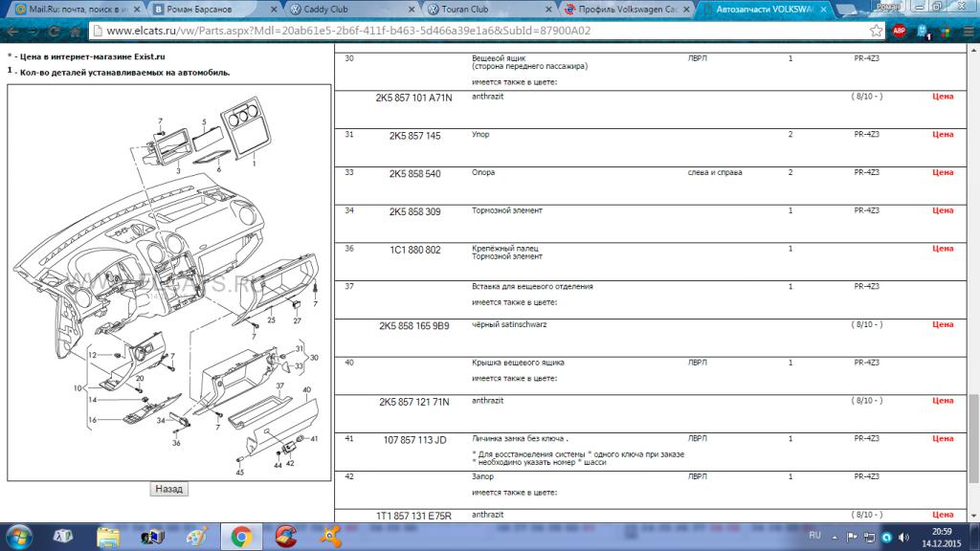Click the Назад button under the diagram

[x=168, y=489]
